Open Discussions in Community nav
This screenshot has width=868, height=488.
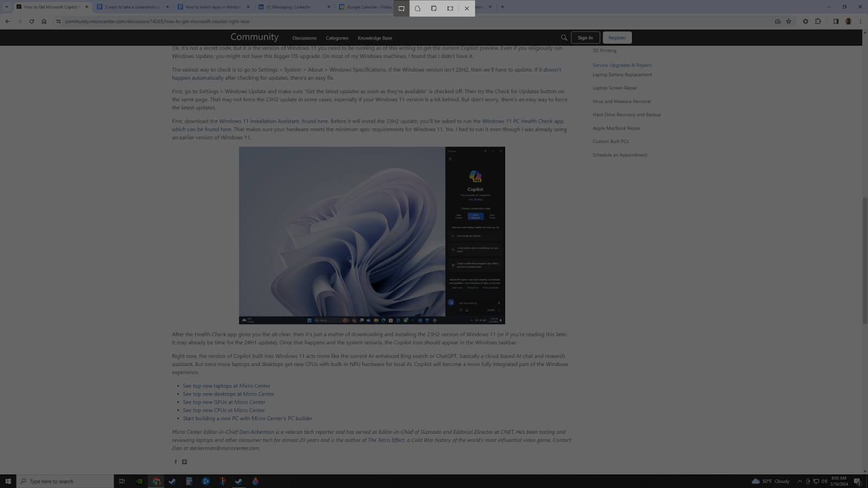click(304, 38)
